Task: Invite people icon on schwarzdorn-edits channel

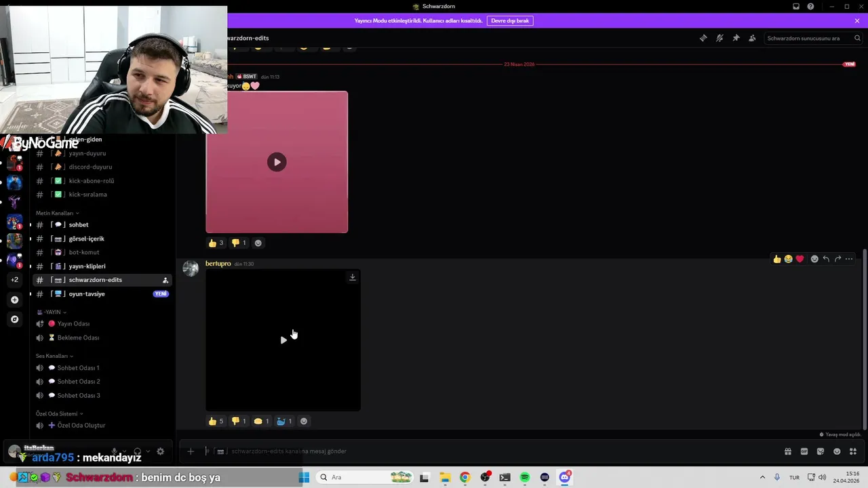Action: pyautogui.click(x=165, y=280)
